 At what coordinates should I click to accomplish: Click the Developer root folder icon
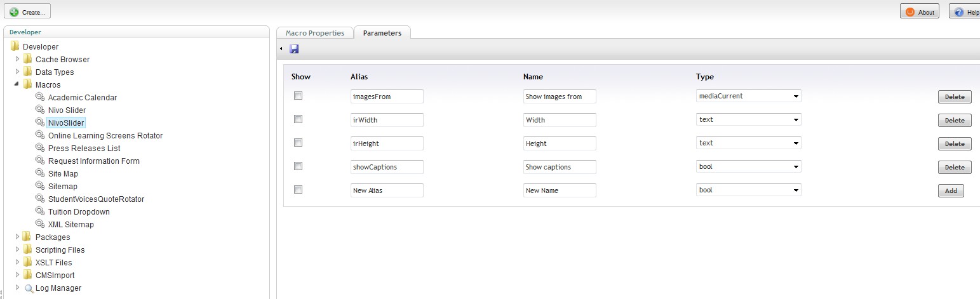click(15, 46)
